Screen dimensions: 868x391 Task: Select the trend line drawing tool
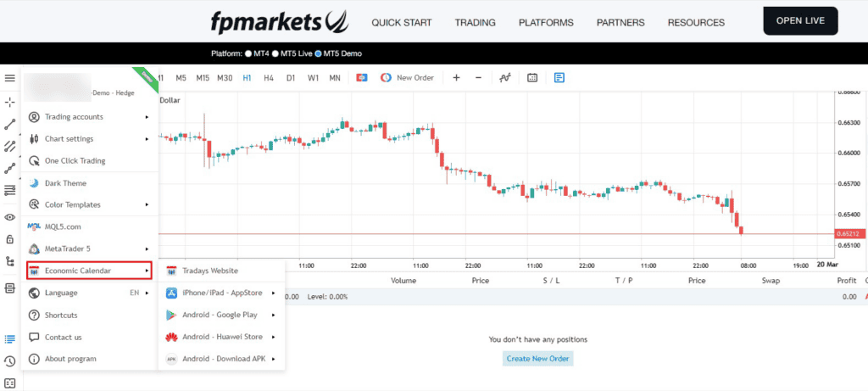[9, 125]
